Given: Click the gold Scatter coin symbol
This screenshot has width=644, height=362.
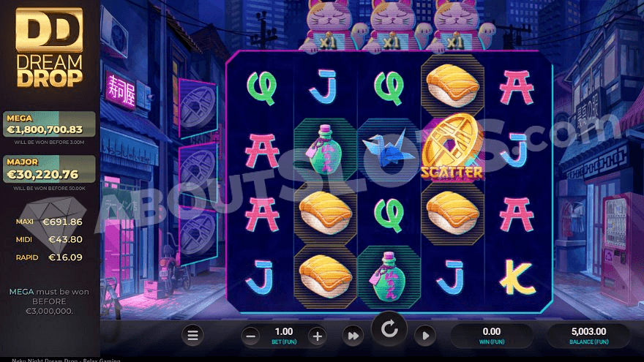Looking at the screenshot, I should click(x=452, y=148).
